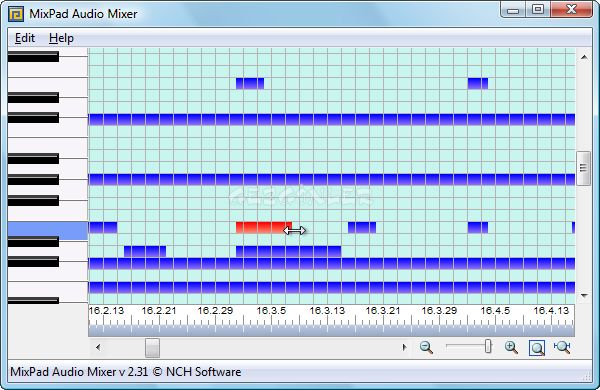Click the topmost black piano key
The height and width of the screenshot is (390, 600).
33,57
